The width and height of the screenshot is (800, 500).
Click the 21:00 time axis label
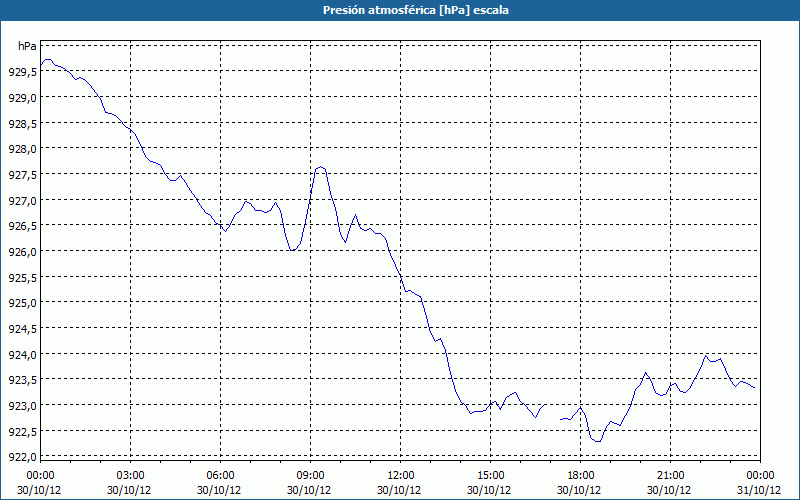pos(670,475)
